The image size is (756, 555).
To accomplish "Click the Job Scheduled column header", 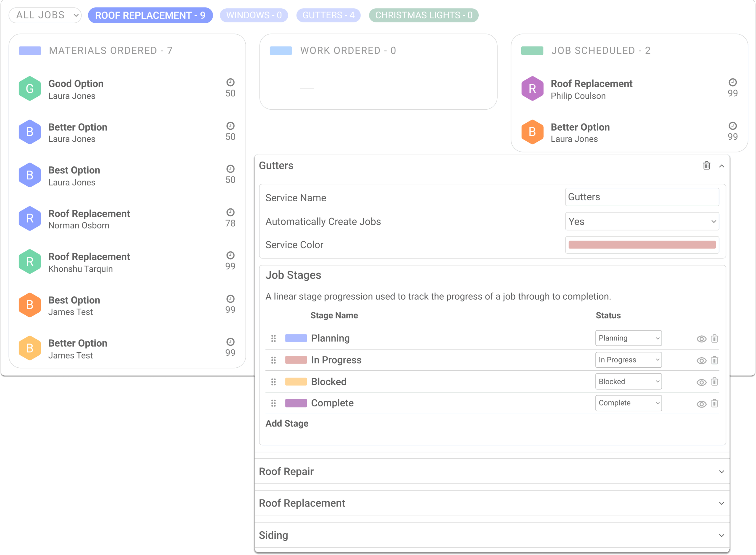I will 601,51.
